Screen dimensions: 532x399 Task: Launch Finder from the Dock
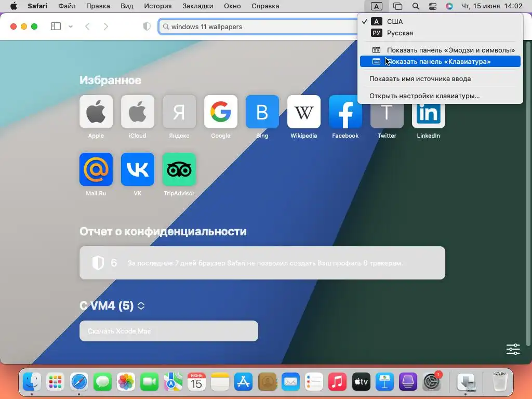pyautogui.click(x=32, y=382)
